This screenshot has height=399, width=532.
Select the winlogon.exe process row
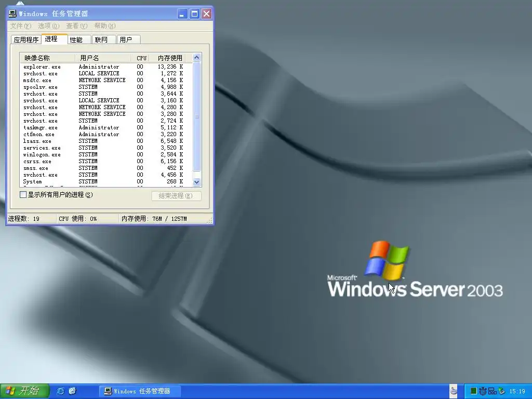(106, 155)
